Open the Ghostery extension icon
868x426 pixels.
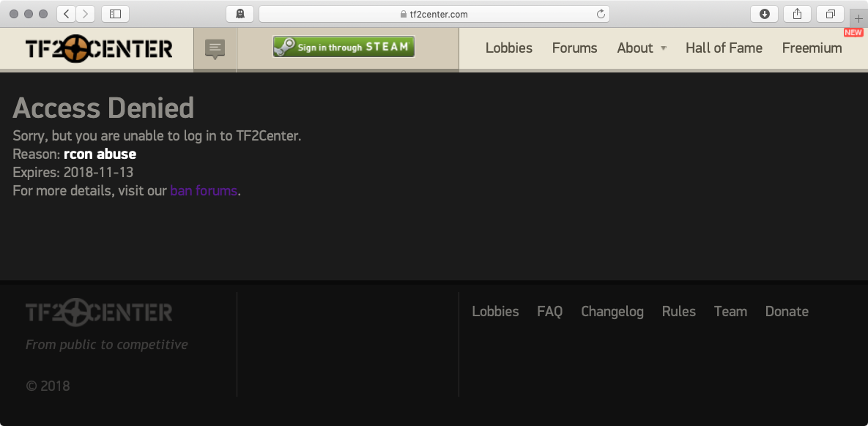coord(240,14)
